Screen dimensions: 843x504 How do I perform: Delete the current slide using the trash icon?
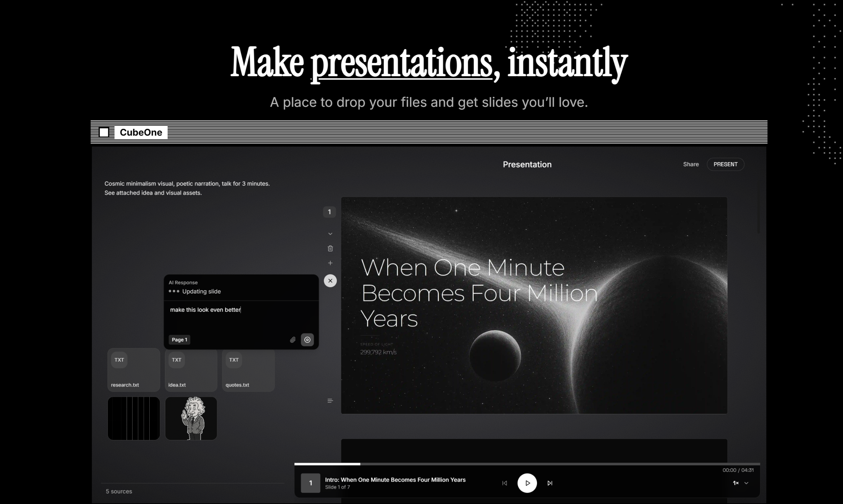click(330, 248)
